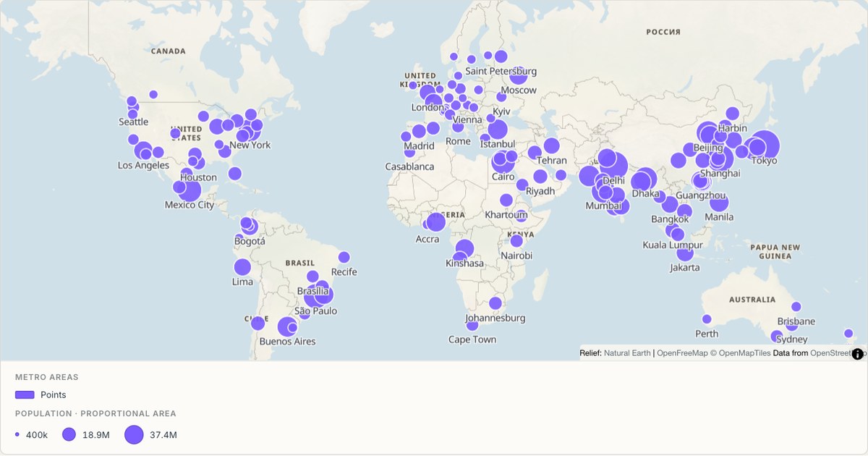Open the OpenFreeMap attribution link
Screen dimensions: 868x456
click(682, 353)
